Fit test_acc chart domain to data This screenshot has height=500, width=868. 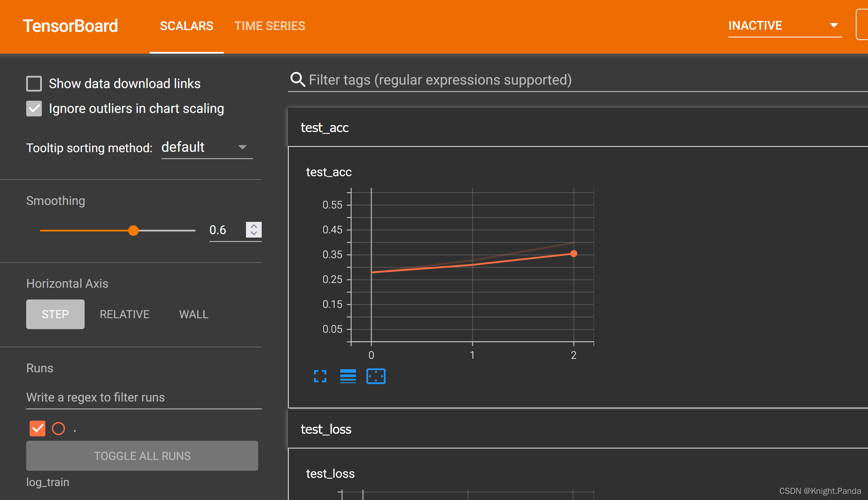(376, 376)
